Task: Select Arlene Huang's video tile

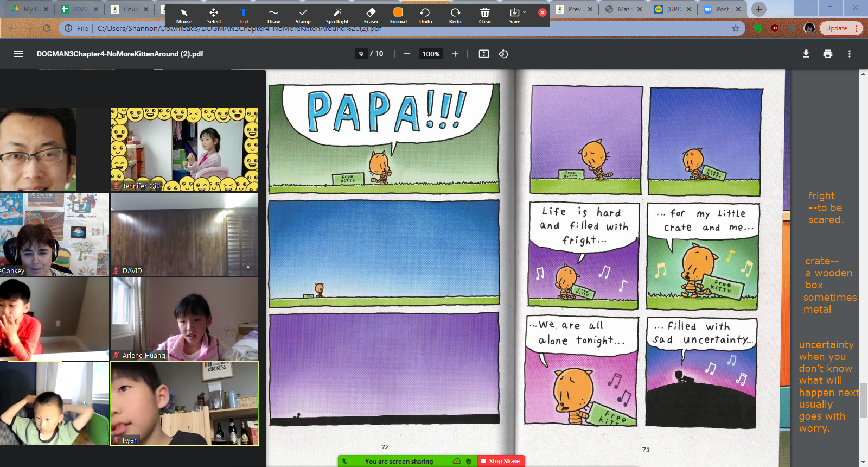Action: pyautogui.click(x=184, y=319)
